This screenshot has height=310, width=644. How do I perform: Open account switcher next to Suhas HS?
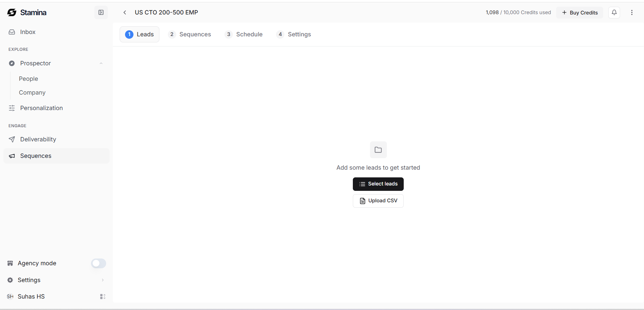pyautogui.click(x=103, y=297)
